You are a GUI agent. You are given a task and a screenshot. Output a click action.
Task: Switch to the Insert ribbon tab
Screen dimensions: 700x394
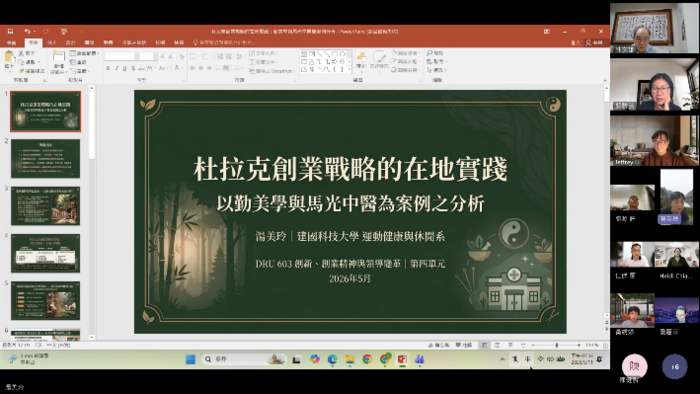(52, 42)
